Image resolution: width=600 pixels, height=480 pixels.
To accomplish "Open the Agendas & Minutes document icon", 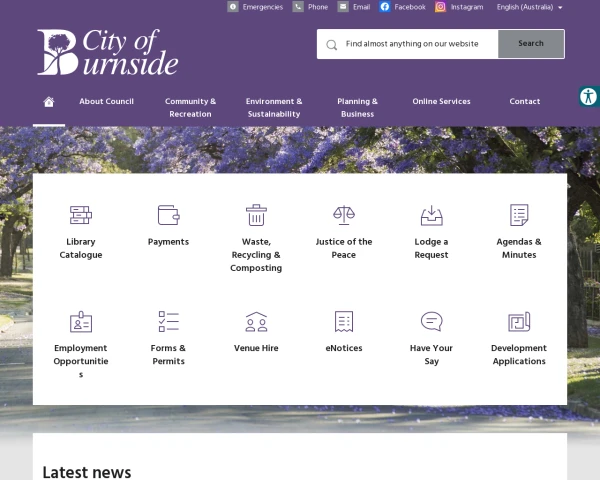I will 519,215.
